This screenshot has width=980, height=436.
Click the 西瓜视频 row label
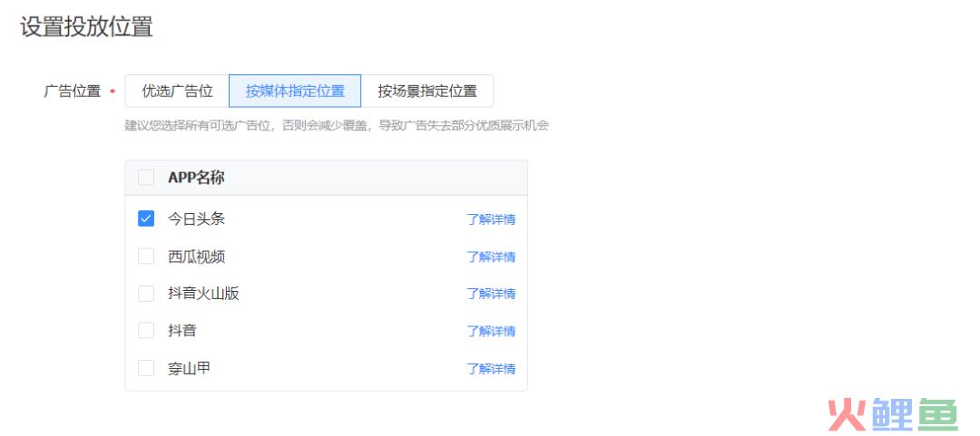pos(196,257)
